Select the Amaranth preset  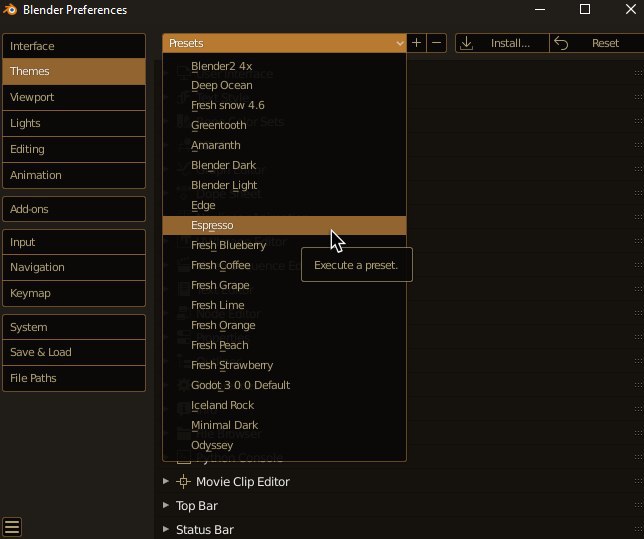coord(284,145)
